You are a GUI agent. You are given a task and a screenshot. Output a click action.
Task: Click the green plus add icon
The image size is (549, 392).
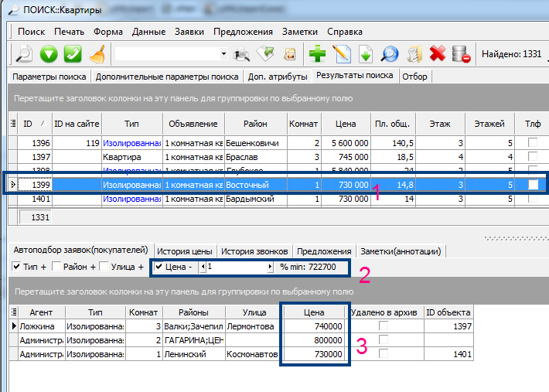point(316,53)
